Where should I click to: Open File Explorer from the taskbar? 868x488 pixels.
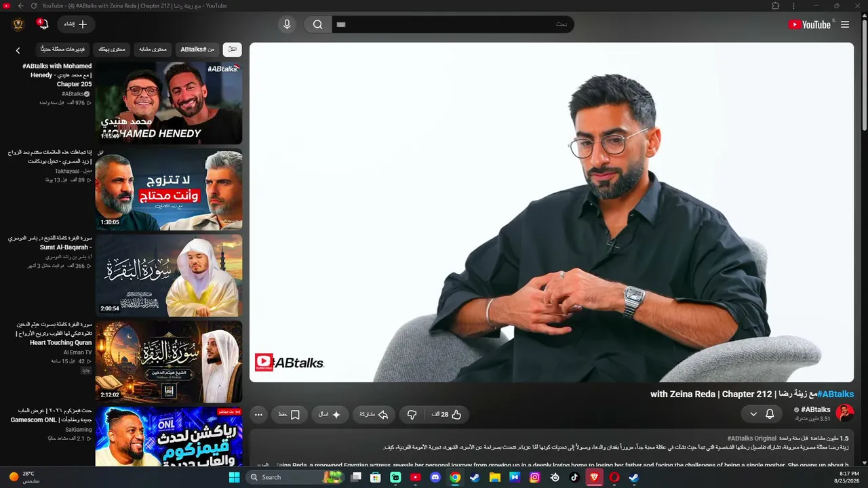495,477
